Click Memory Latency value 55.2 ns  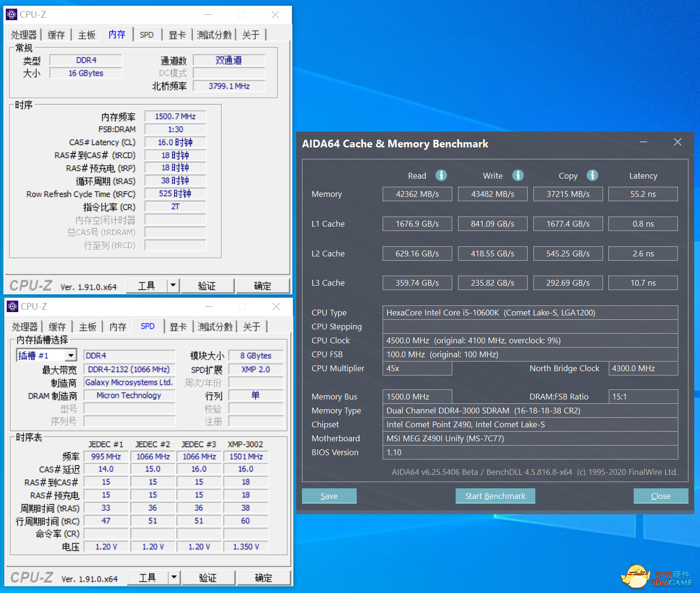tap(643, 194)
